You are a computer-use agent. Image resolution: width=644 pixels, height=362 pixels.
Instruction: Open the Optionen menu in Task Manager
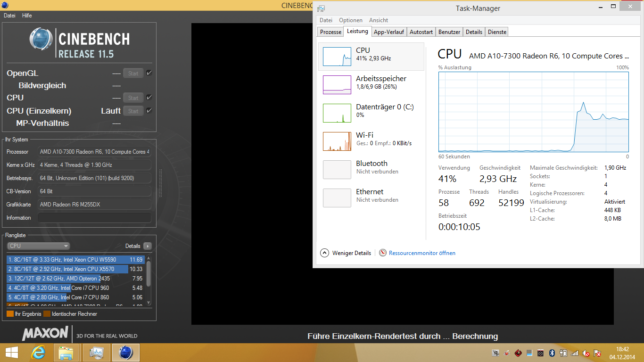(351, 20)
